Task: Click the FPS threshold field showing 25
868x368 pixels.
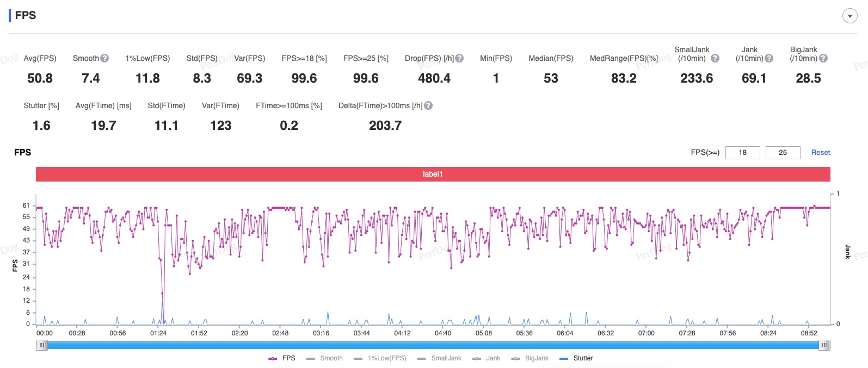Action: [783, 153]
